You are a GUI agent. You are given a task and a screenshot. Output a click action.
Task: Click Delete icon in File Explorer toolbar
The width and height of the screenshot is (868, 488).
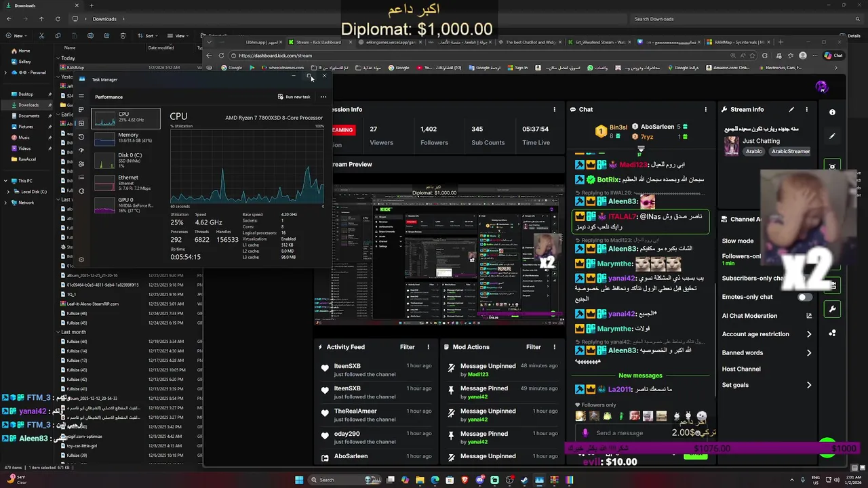[123, 35]
